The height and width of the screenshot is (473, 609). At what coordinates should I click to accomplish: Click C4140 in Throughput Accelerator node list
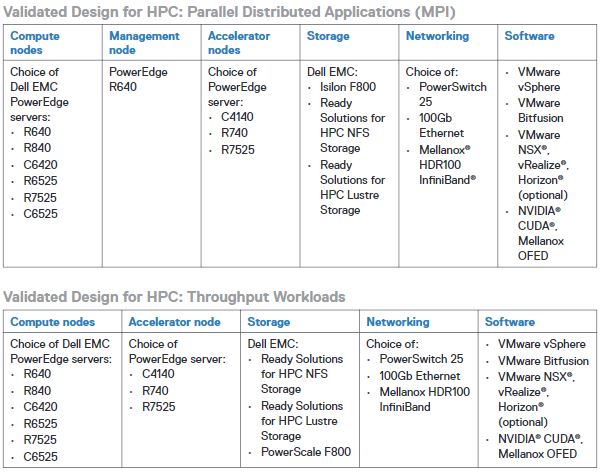click(158, 374)
